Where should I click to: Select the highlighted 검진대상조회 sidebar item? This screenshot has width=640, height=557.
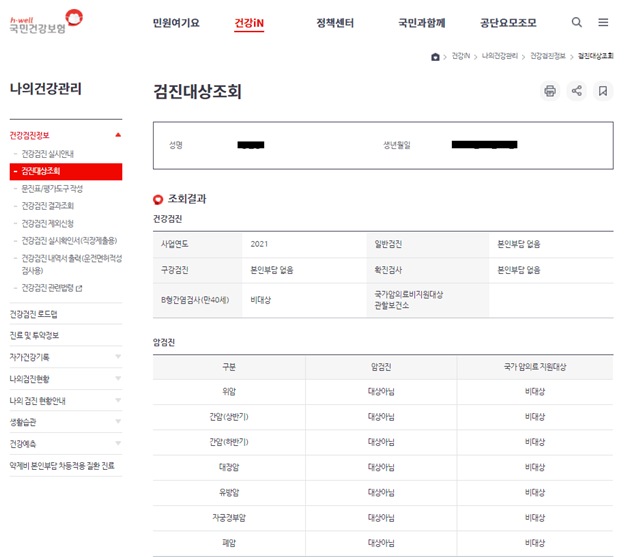66,171
